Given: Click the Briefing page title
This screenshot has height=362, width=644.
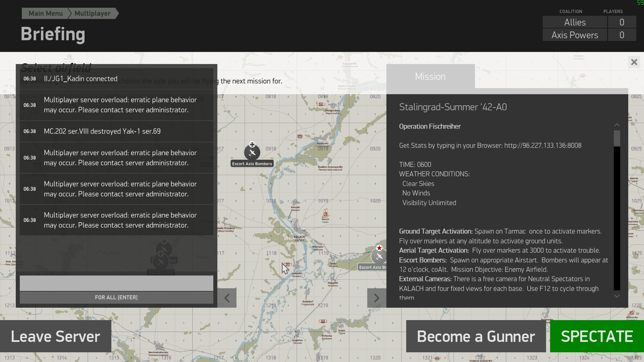Looking at the screenshot, I should [53, 34].
